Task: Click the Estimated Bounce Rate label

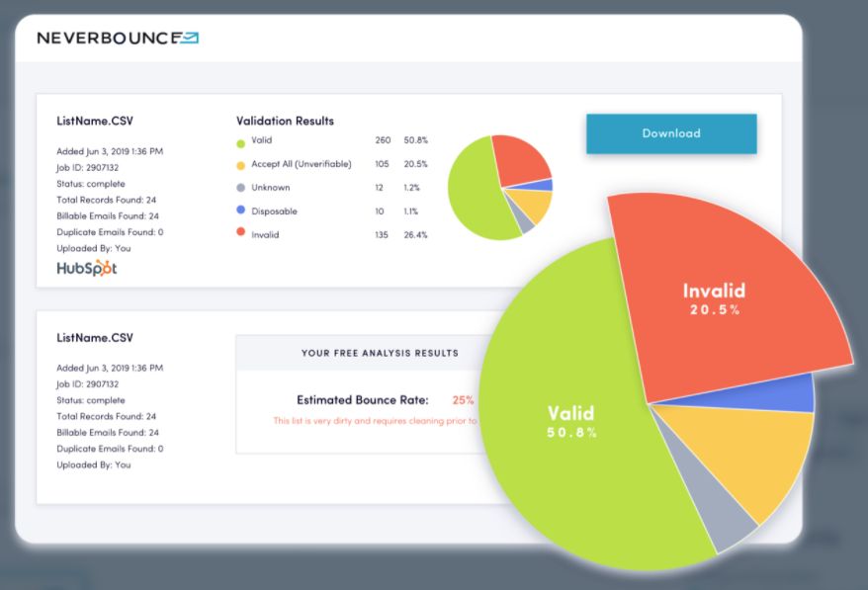Action: pos(364,400)
